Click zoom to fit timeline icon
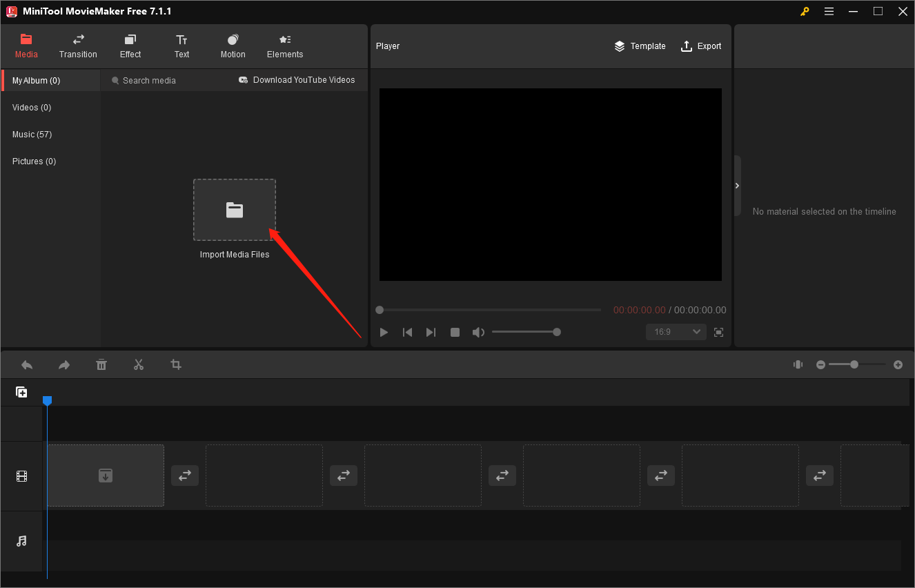The image size is (915, 588). [x=798, y=364]
